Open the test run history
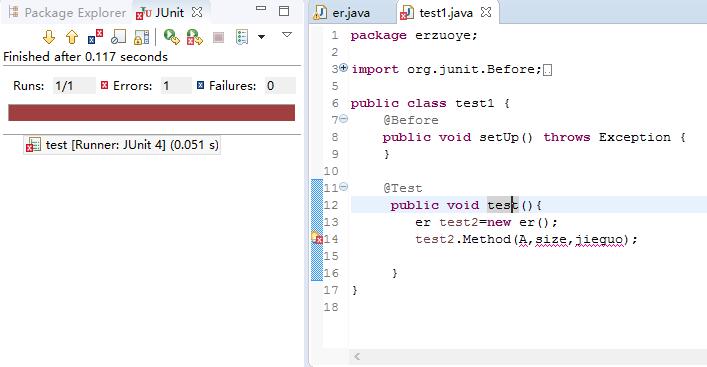The width and height of the screenshot is (707, 367). pos(242,37)
